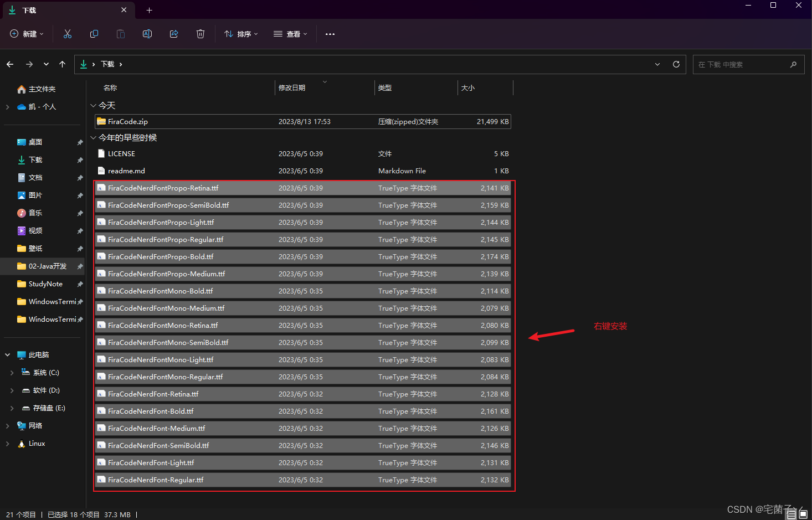Screen dimensions: 812x520
Task: Click the Delete trash can icon
Action: point(201,34)
